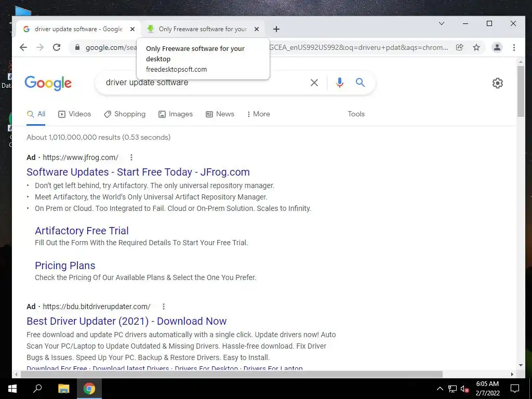Open ad options for bitdriverupdater ad
Screen dimensions: 532x399
[x=164, y=307]
